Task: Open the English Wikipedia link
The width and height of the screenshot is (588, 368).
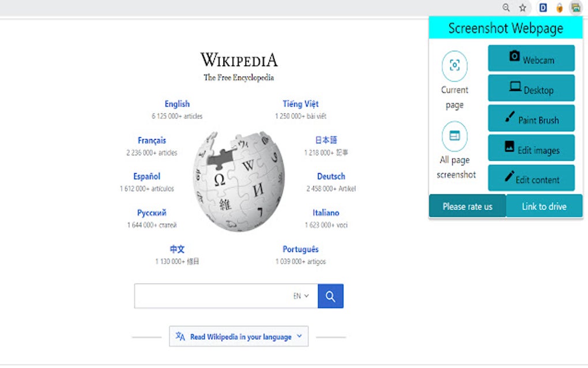Action: point(177,104)
